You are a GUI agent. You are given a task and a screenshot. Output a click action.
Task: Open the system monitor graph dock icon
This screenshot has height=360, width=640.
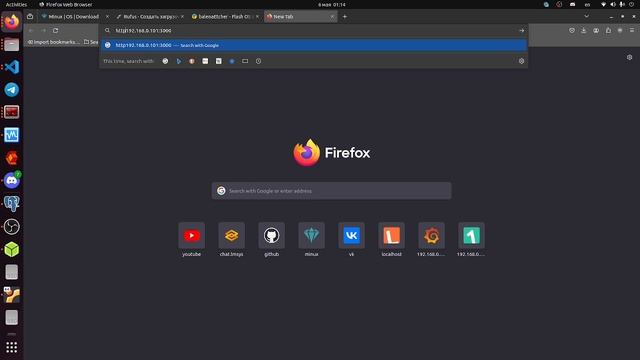[11, 135]
